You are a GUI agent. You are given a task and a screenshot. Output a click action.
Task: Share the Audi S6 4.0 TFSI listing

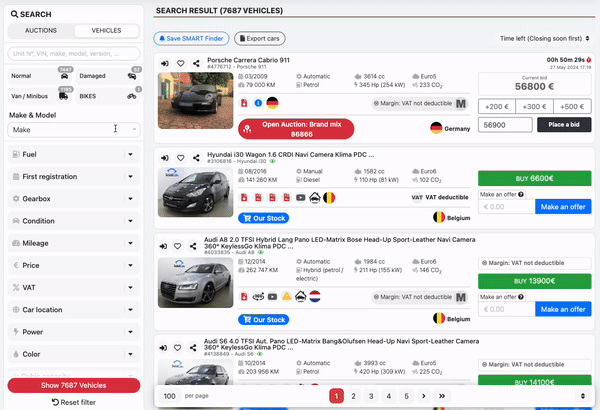(193, 348)
